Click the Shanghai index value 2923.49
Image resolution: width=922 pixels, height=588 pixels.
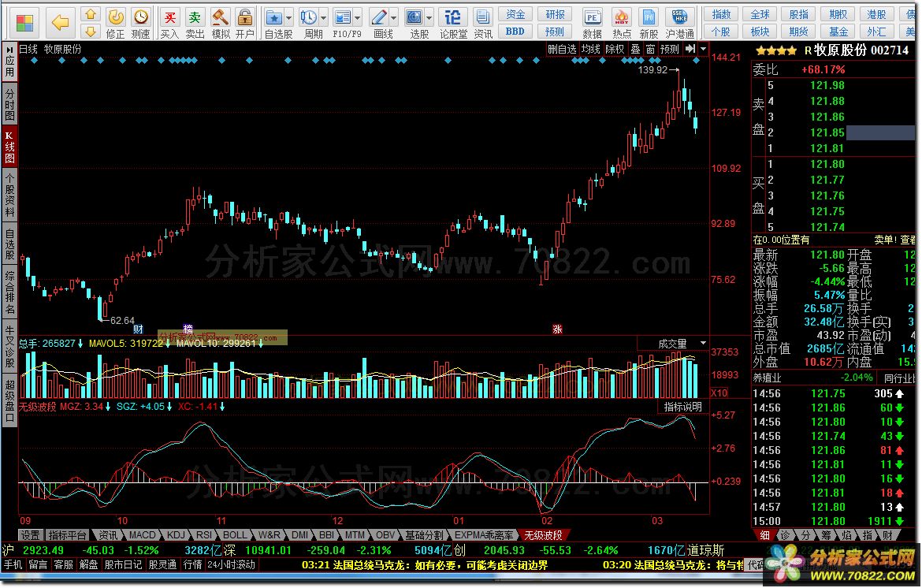point(43,550)
